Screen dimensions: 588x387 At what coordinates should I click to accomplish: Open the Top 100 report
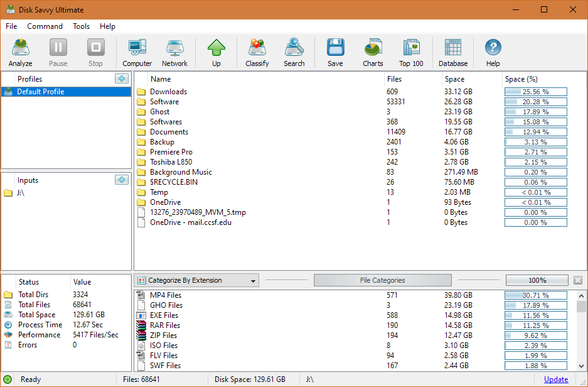411,53
